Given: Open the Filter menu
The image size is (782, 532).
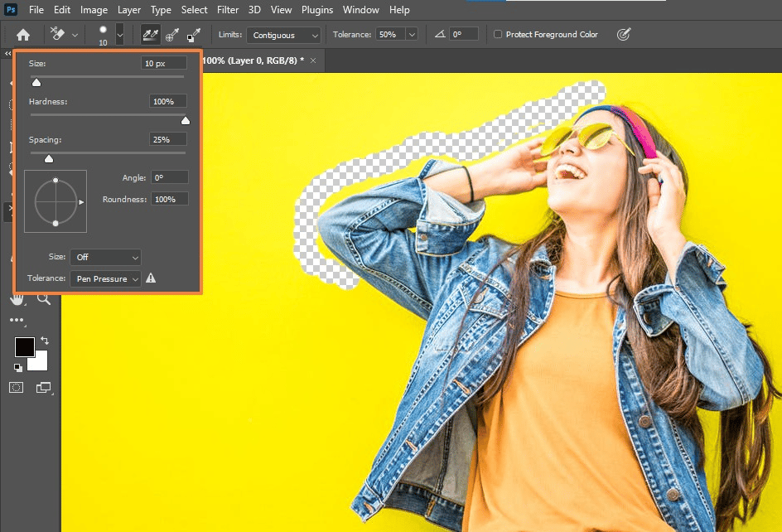Looking at the screenshot, I should (x=227, y=10).
